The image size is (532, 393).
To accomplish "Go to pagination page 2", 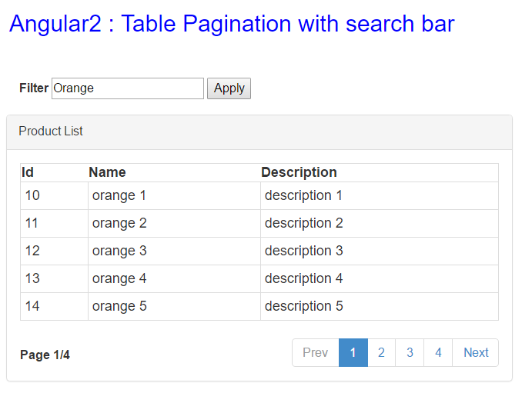I will [x=381, y=353].
